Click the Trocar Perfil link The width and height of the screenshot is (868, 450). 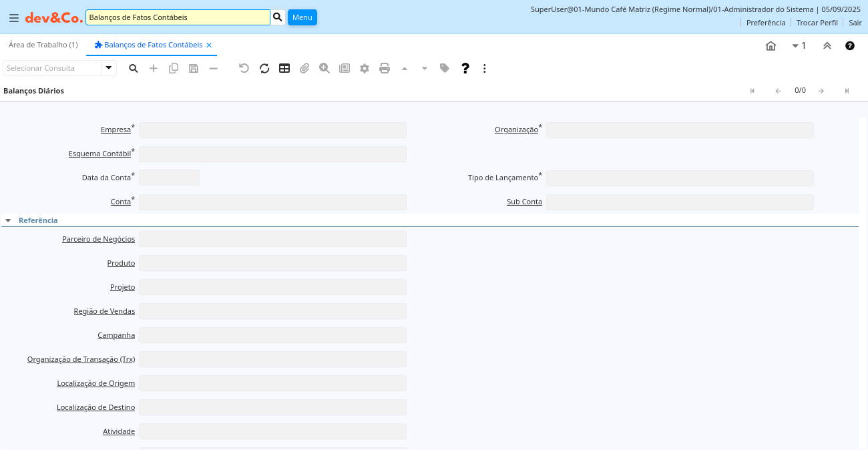[x=817, y=23]
